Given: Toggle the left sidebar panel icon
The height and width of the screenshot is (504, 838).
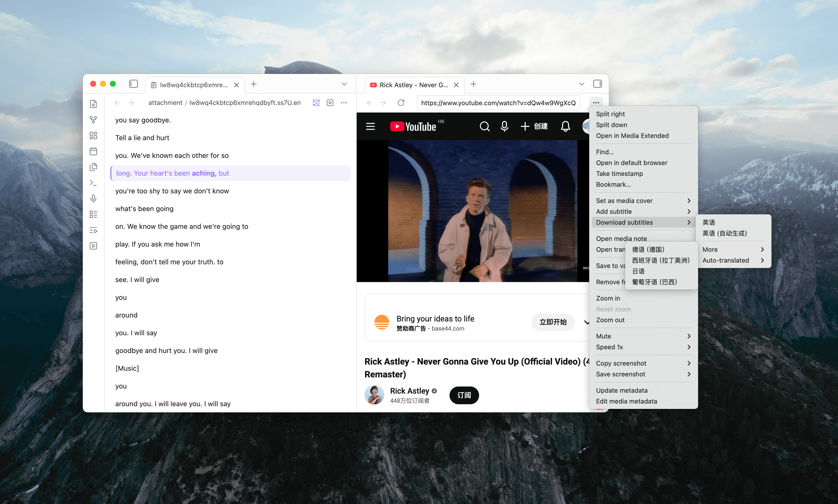Looking at the screenshot, I should (x=134, y=84).
